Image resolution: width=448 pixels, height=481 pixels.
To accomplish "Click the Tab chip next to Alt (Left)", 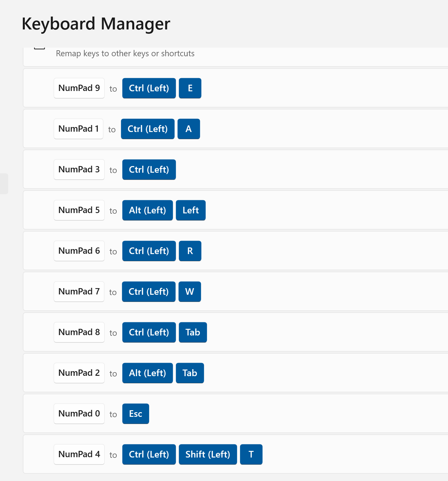I will 189,373.
